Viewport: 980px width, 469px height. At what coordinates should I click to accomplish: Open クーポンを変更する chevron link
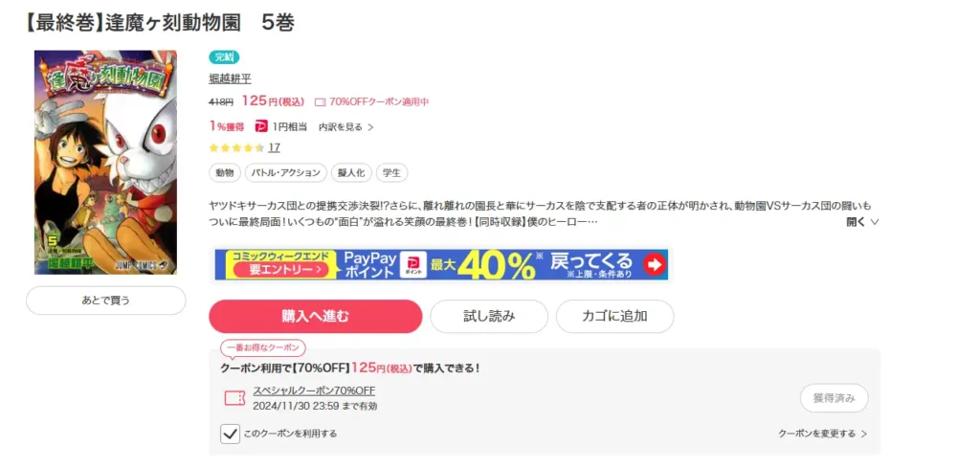pos(822,434)
